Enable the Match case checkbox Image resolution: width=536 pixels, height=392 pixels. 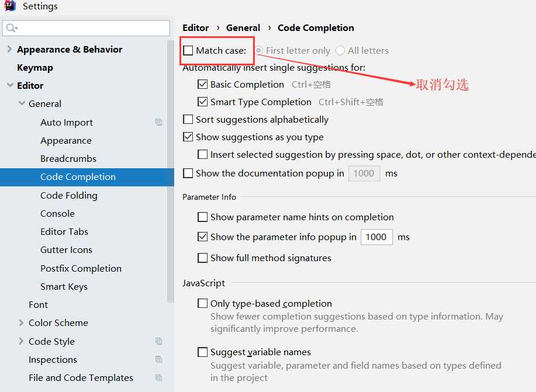tap(188, 51)
